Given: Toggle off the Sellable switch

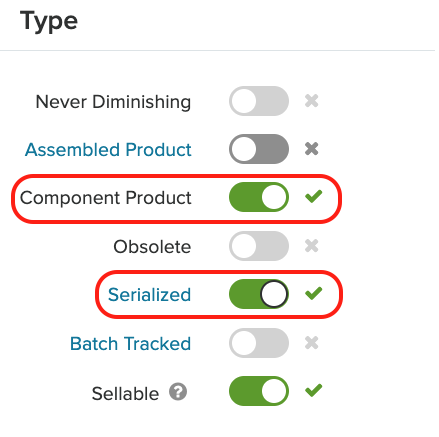Looking at the screenshot, I should tap(259, 391).
